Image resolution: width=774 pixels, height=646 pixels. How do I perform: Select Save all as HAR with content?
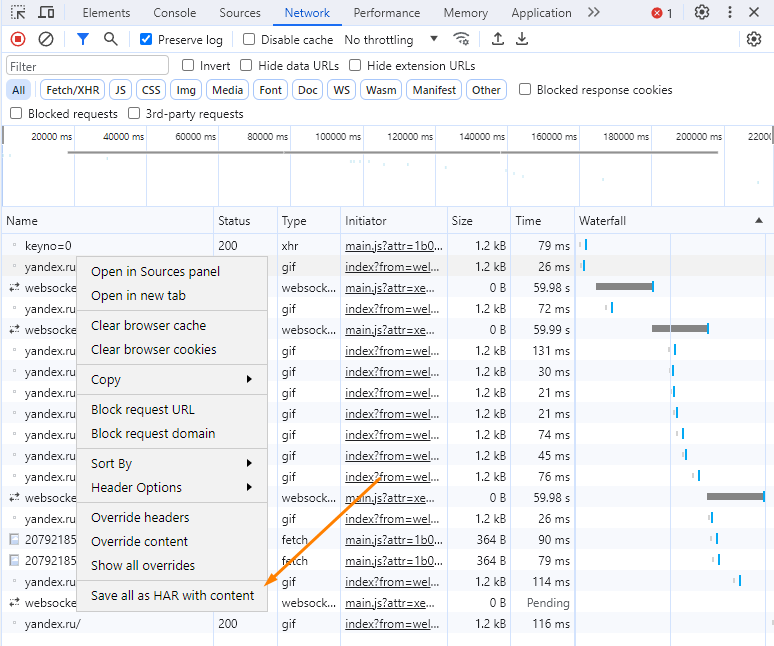click(172, 596)
